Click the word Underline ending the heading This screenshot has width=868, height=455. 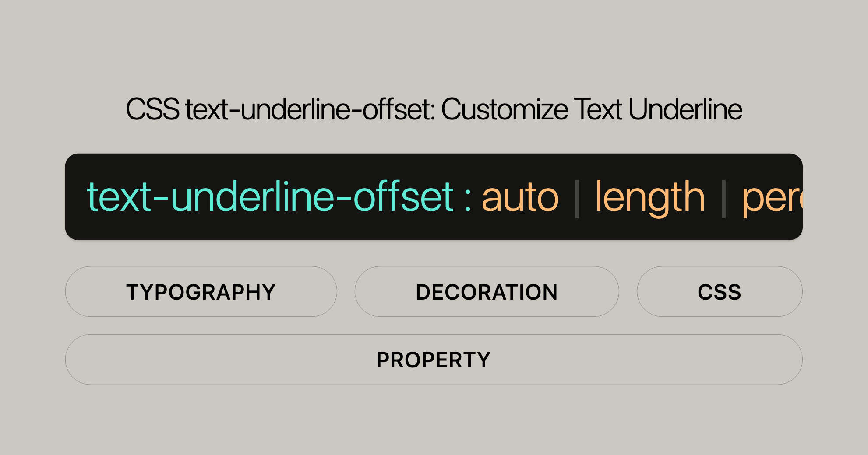tap(685, 109)
